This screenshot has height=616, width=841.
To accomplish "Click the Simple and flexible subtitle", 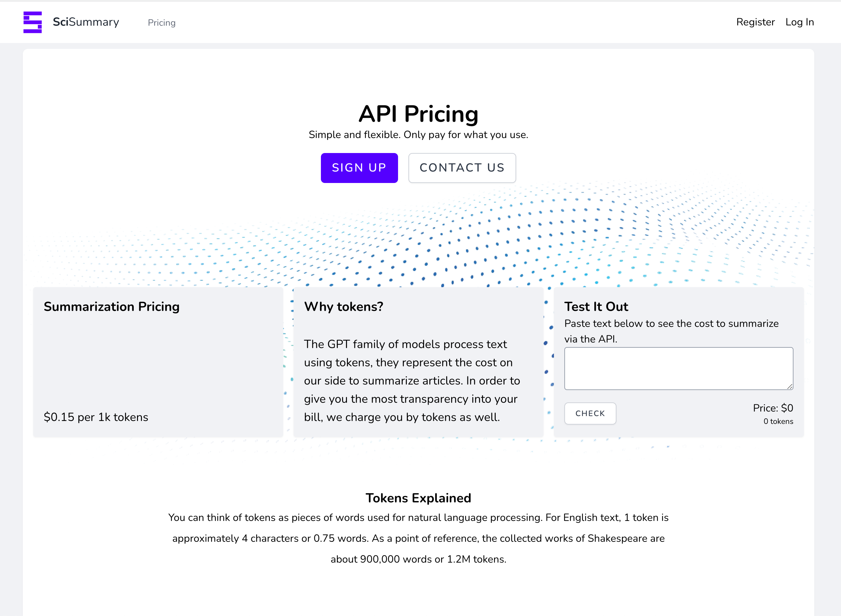I will [418, 134].
